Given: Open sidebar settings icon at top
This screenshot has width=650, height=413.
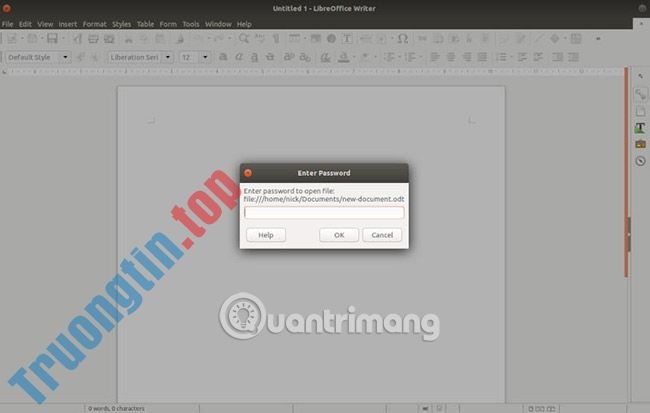Looking at the screenshot, I should click(640, 76).
